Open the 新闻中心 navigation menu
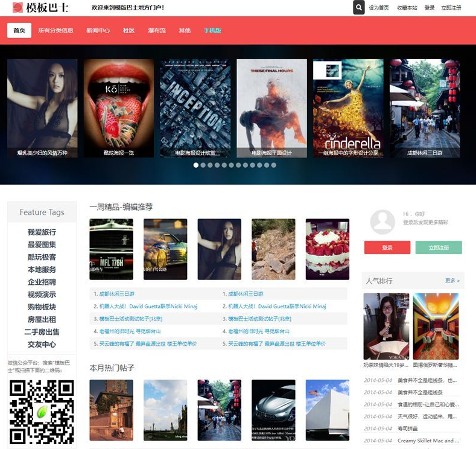This screenshot has width=476, height=449. (98, 30)
